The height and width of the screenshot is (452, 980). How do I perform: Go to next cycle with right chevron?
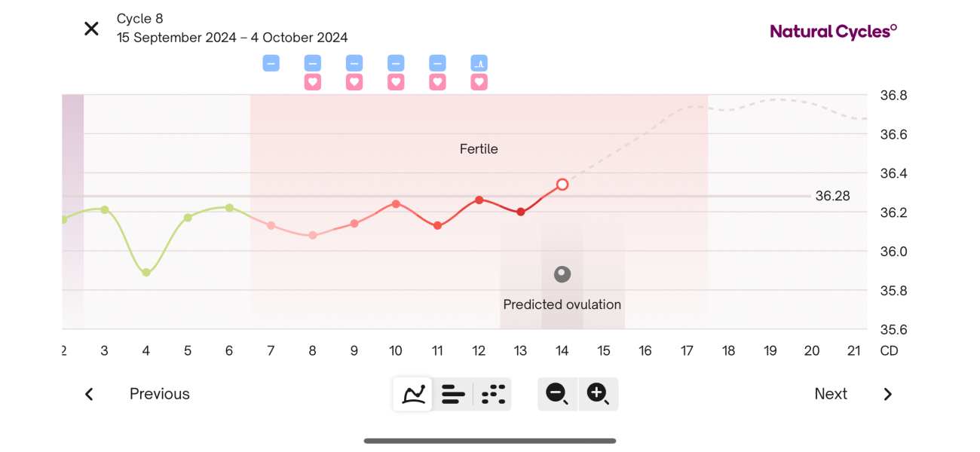click(887, 394)
